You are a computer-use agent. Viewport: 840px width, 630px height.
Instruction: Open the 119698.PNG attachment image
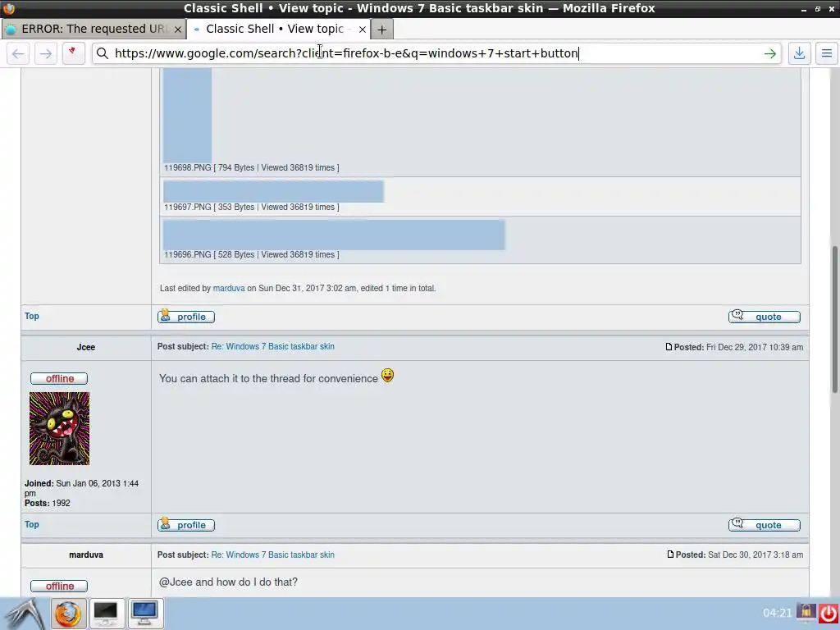(188, 115)
